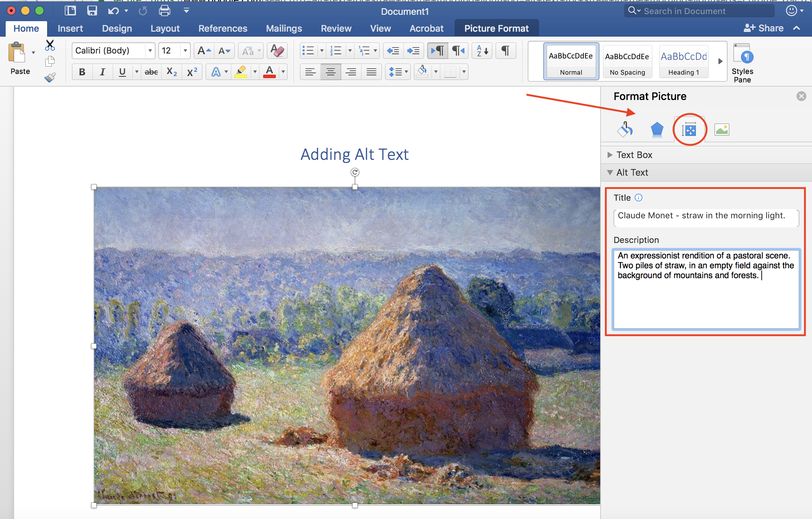Click the Cut scissors icon
Screen dimensions: 812x519
[50, 45]
